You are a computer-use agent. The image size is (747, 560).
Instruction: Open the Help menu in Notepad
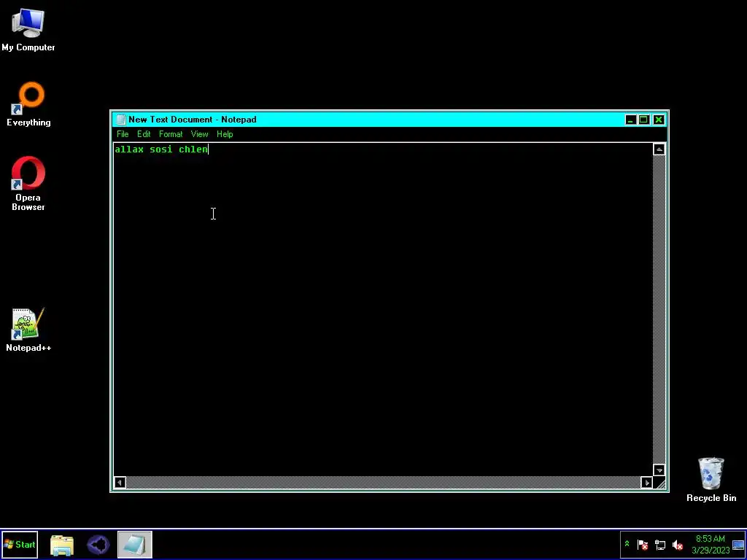tap(225, 134)
